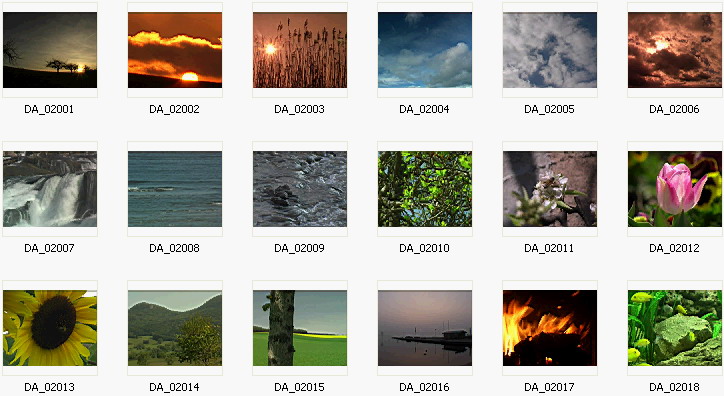Select the DA_02001 sunset tree thumbnail
Image resolution: width=724 pixels, height=396 pixels.
coord(50,50)
